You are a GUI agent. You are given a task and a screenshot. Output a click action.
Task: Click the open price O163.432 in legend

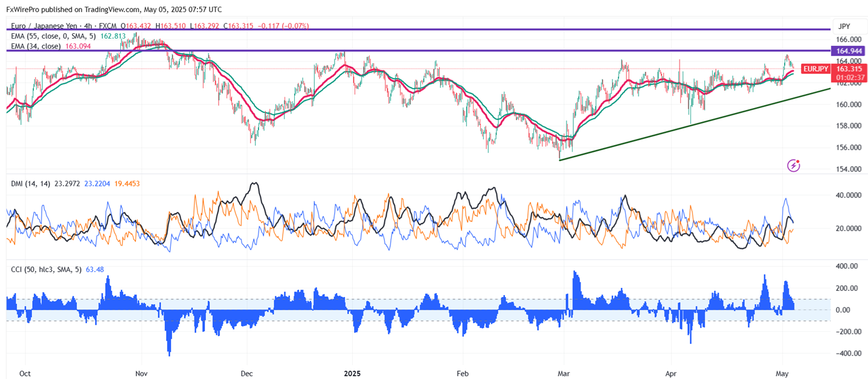click(x=136, y=26)
